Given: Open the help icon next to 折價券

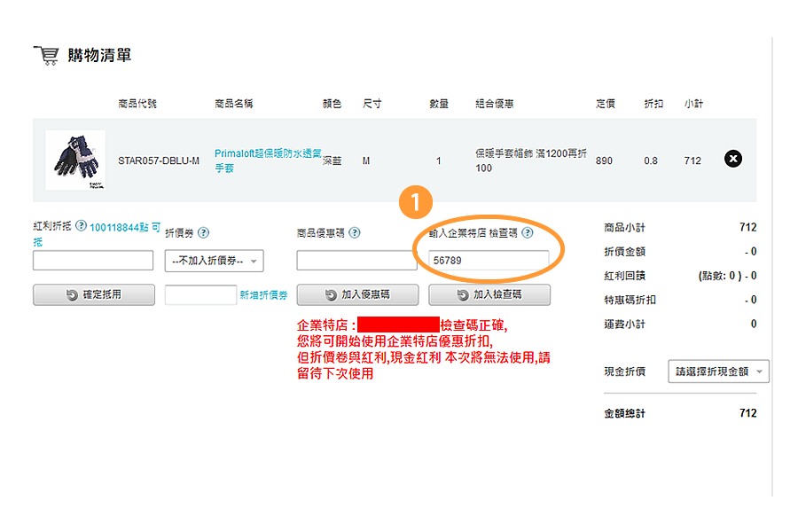Looking at the screenshot, I should 203,232.
